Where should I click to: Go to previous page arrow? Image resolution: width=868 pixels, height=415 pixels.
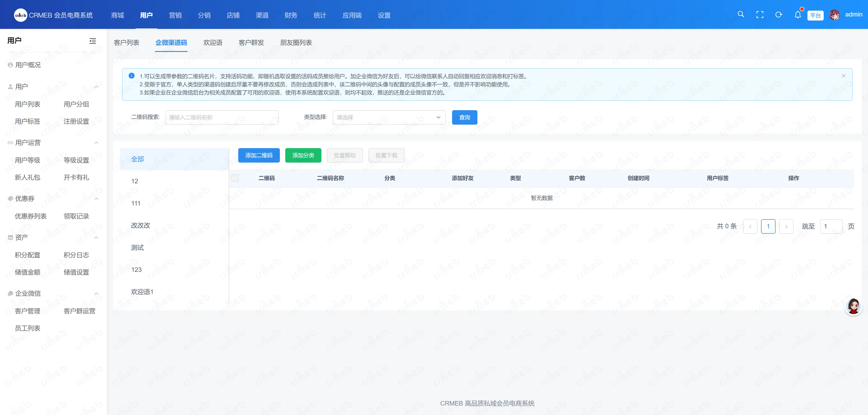(x=750, y=226)
